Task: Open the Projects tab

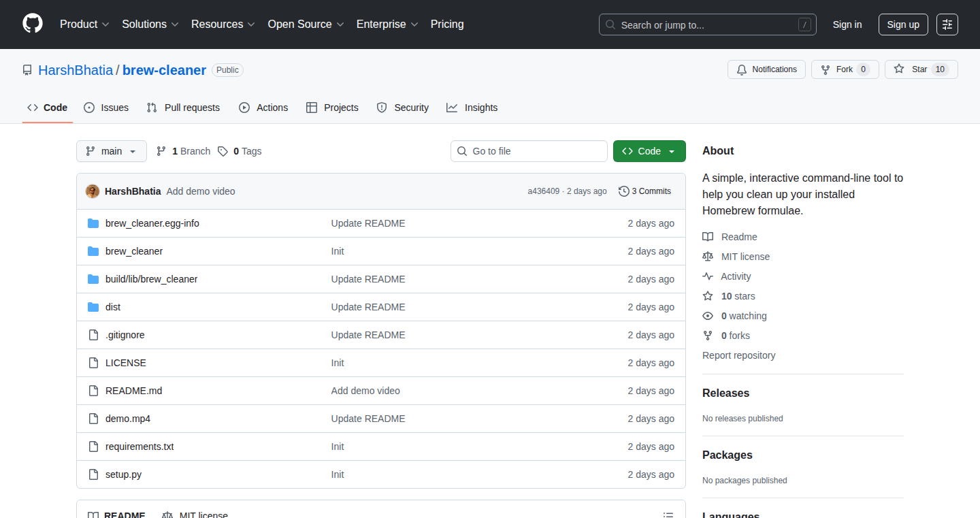Action: pyautogui.click(x=332, y=108)
